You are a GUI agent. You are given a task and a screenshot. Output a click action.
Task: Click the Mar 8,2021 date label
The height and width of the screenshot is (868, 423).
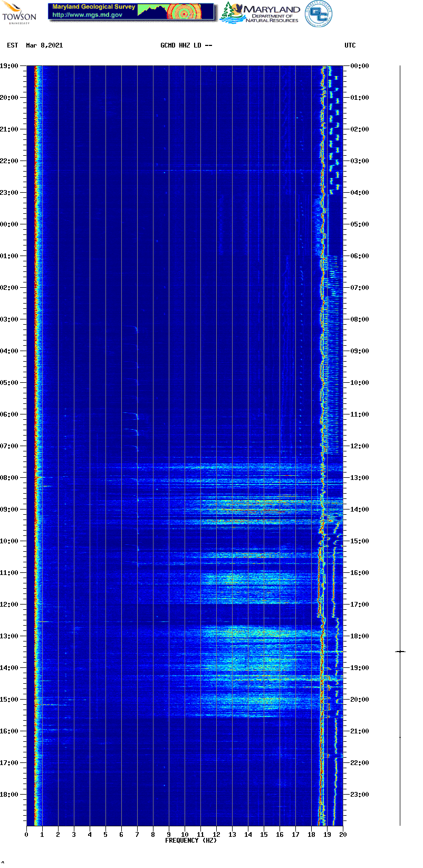(x=44, y=45)
